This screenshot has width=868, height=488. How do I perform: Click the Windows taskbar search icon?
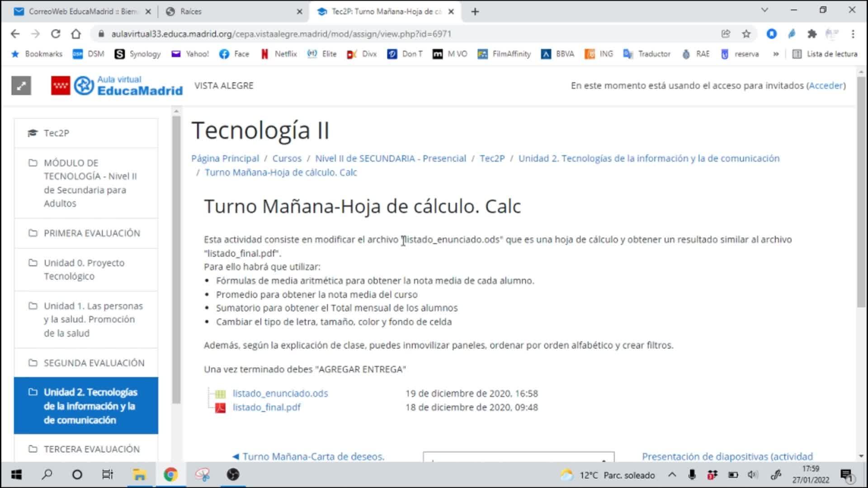point(47,475)
